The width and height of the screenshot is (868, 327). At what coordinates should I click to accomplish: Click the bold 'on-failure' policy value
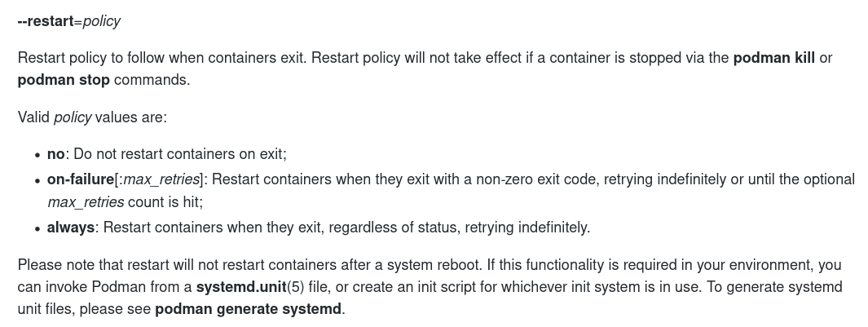80,179
